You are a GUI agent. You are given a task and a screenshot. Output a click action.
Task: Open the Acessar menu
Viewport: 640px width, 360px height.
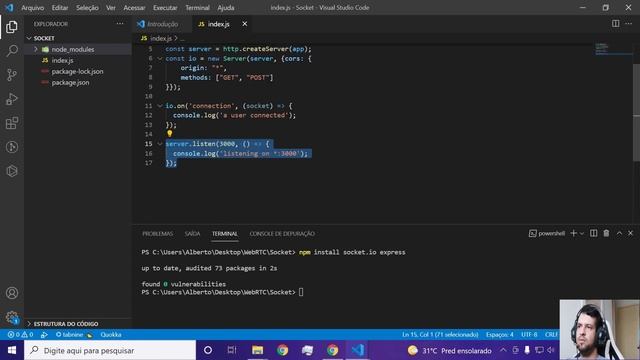134,7
